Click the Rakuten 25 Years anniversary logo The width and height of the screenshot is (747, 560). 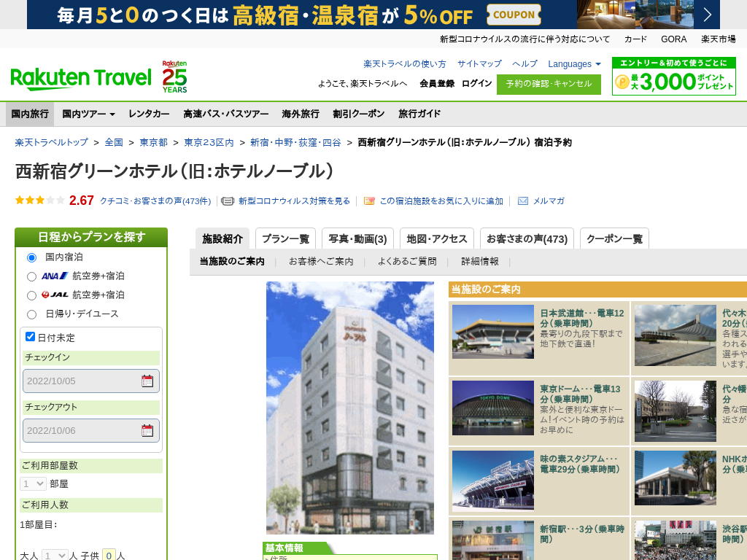tap(174, 77)
